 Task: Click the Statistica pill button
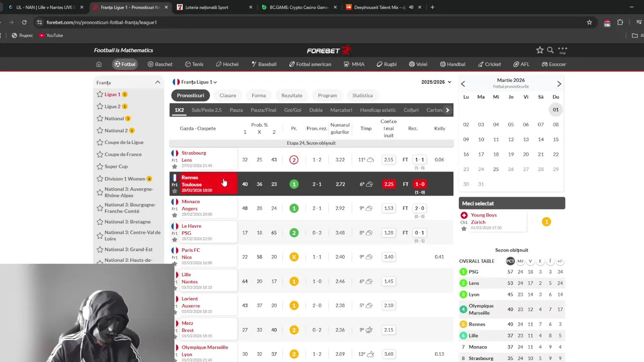click(x=362, y=96)
